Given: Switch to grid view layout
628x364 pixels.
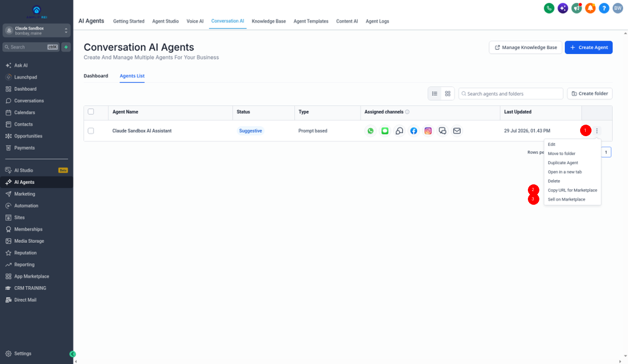Looking at the screenshot, I should tap(447, 94).
